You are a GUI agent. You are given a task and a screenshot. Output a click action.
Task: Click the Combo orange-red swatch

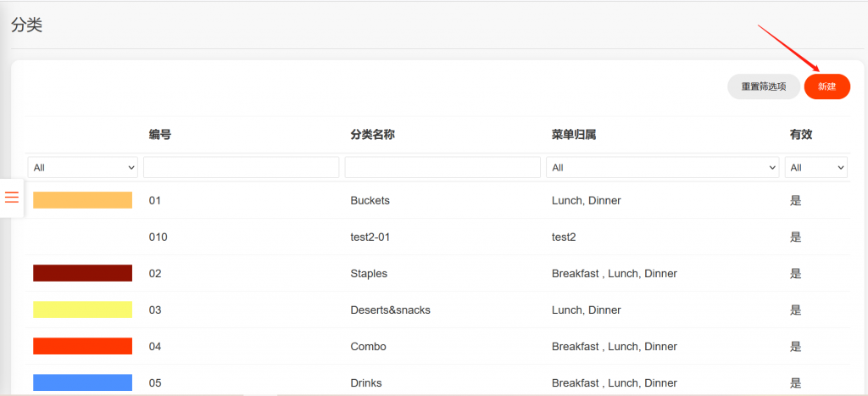click(82, 346)
